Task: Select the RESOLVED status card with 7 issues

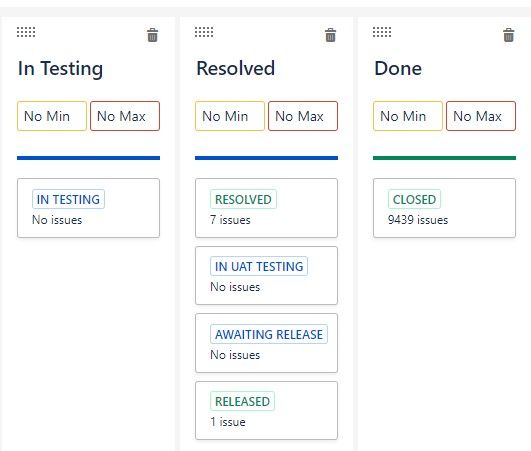Action: pyautogui.click(x=267, y=208)
